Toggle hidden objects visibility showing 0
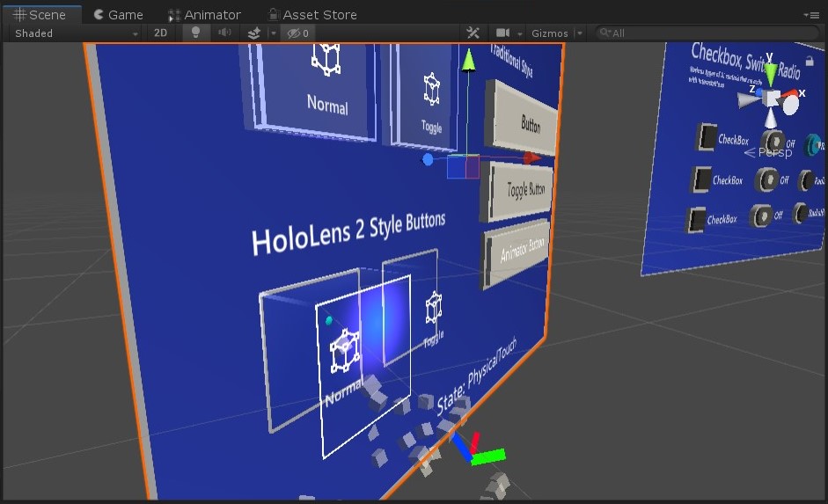This screenshot has width=828, height=504. (x=297, y=33)
